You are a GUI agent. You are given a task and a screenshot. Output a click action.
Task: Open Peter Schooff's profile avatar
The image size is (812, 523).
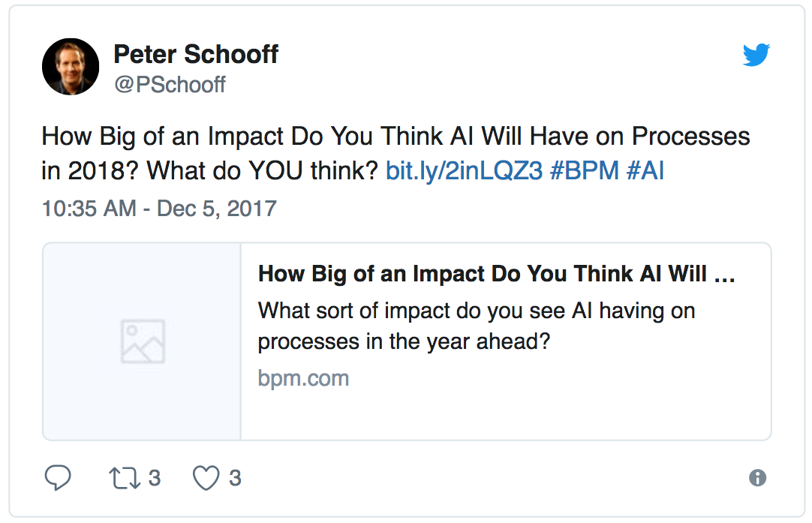click(71, 67)
